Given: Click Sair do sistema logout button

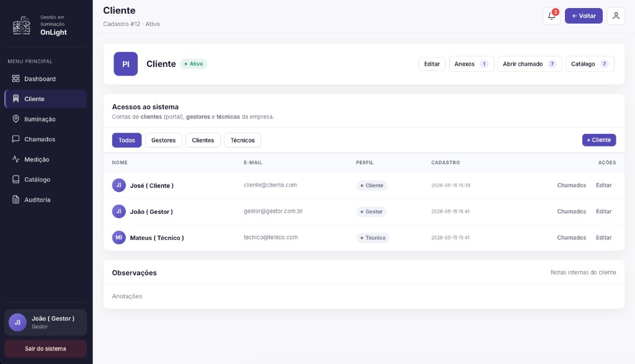Looking at the screenshot, I should (x=45, y=348).
